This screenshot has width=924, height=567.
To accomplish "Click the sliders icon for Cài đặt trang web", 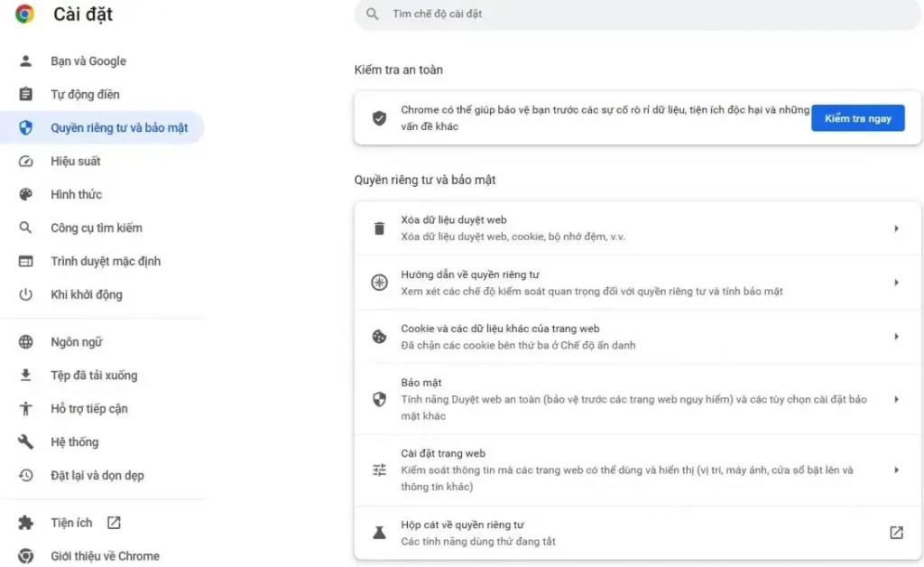I will tap(379, 469).
